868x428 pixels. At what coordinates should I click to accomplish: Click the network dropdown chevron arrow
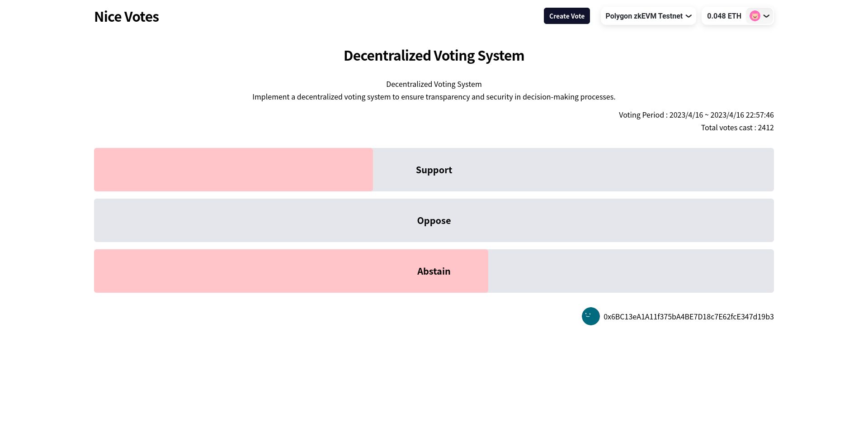[689, 16]
